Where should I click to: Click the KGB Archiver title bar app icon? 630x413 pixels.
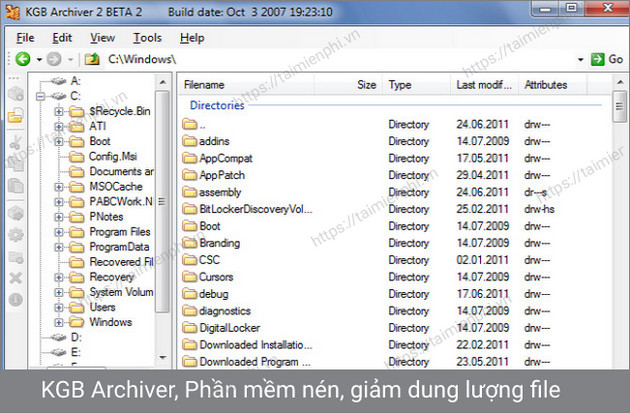pos(13,12)
